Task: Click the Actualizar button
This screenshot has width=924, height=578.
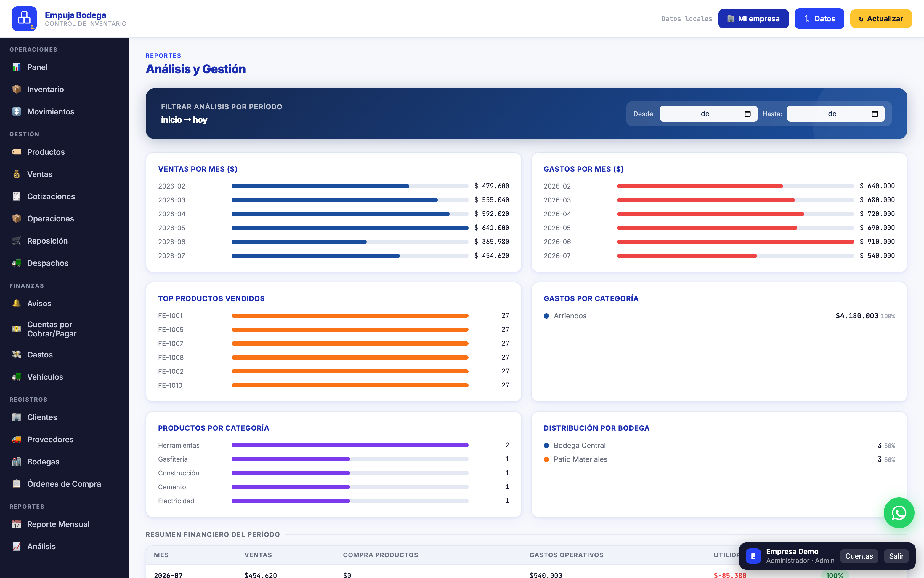Action: (x=881, y=19)
